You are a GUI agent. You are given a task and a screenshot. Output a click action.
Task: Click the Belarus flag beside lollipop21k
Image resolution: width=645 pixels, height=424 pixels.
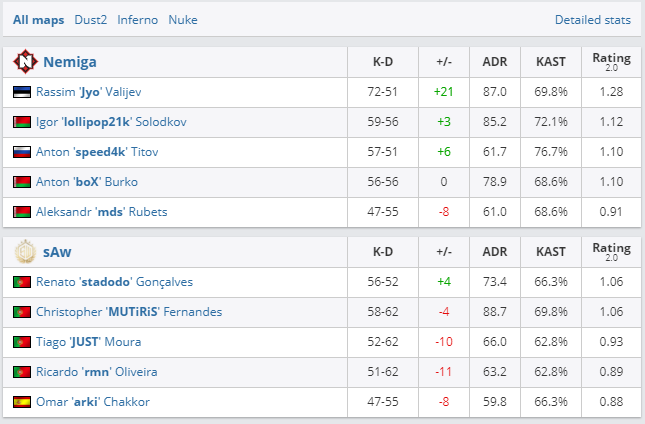pos(22,122)
